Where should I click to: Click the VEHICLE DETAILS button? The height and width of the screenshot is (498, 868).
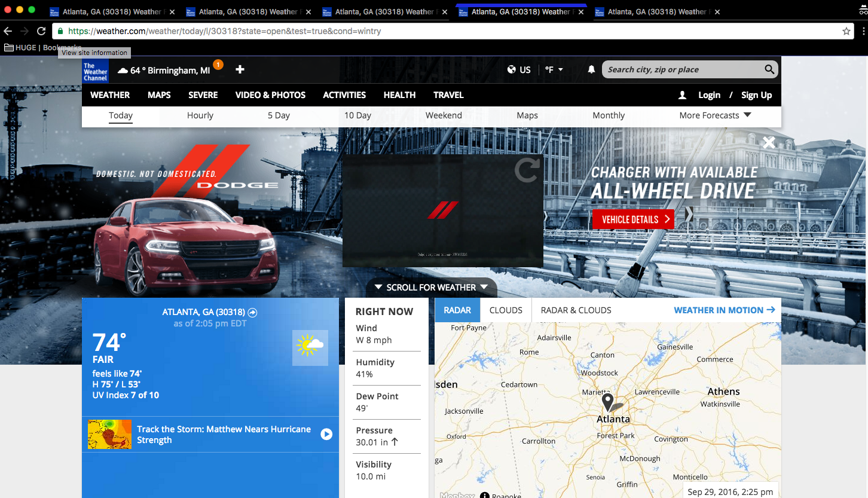click(x=633, y=219)
